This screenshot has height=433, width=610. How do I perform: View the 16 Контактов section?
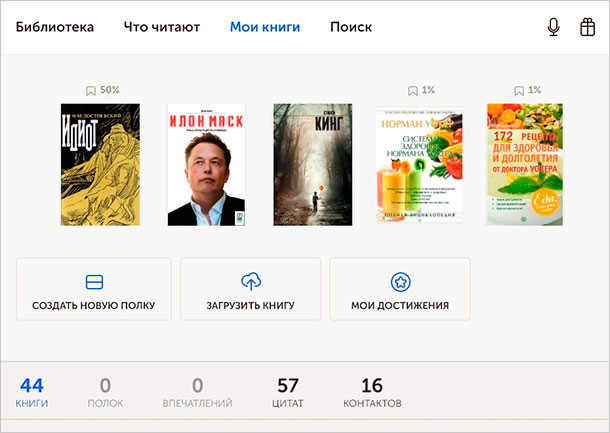point(372,392)
